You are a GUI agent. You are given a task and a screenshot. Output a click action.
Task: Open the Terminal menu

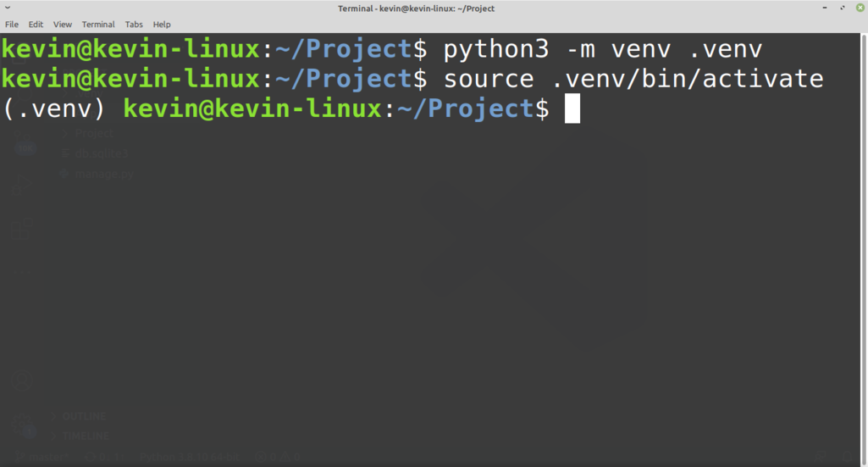tap(98, 25)
